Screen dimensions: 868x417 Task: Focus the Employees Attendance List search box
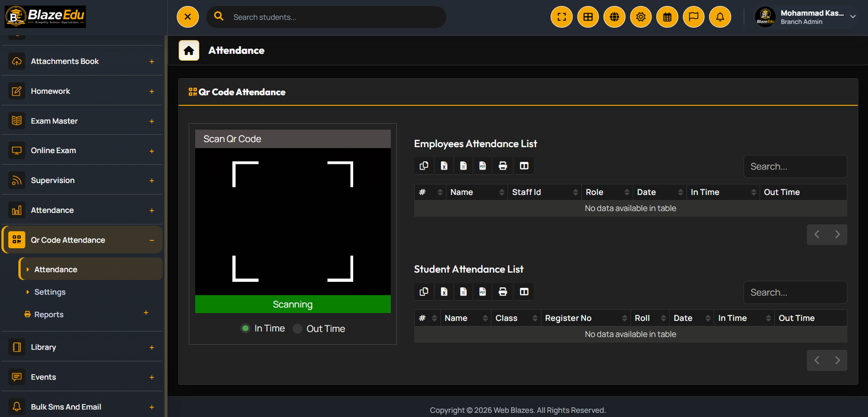click(795, 167)
